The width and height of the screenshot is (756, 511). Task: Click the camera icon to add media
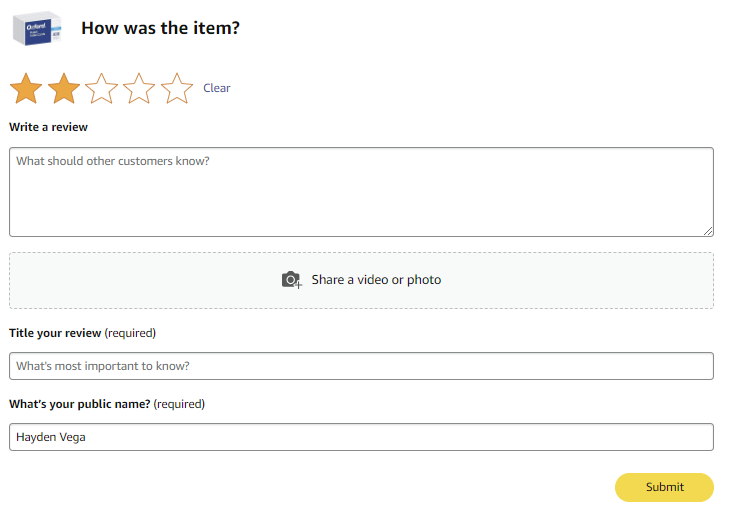(291, 280)
